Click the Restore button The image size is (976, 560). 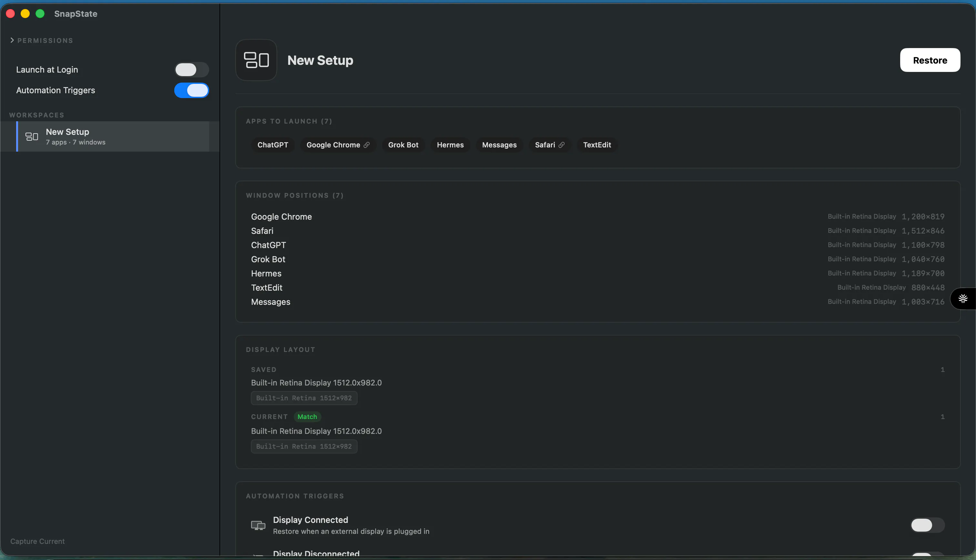point(930,60)
